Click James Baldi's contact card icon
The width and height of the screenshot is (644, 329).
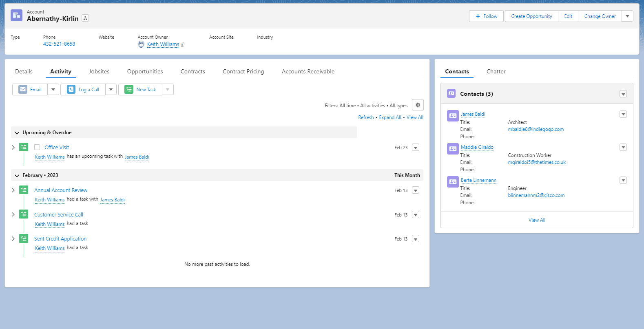453,116
